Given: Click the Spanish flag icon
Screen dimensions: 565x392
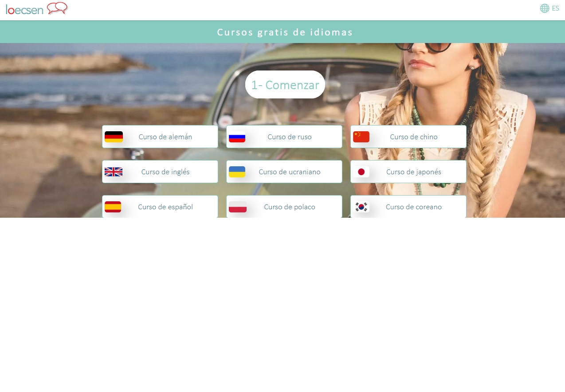Looking at the screenshot, I should pos(113,207).
